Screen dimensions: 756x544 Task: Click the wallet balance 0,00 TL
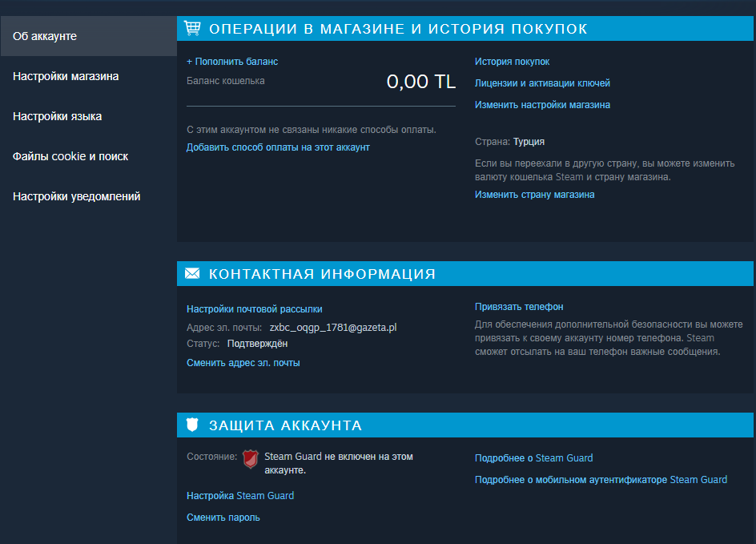[421, 82]
